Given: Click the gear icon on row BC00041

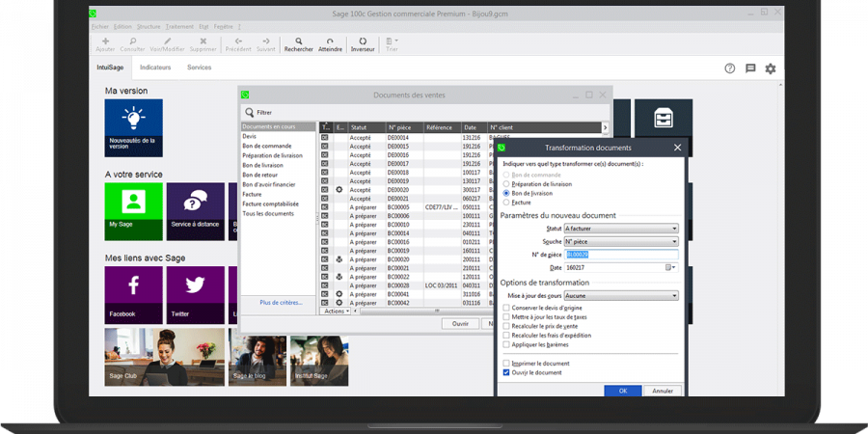Looking at the screenshot, I should coord(339,294).
